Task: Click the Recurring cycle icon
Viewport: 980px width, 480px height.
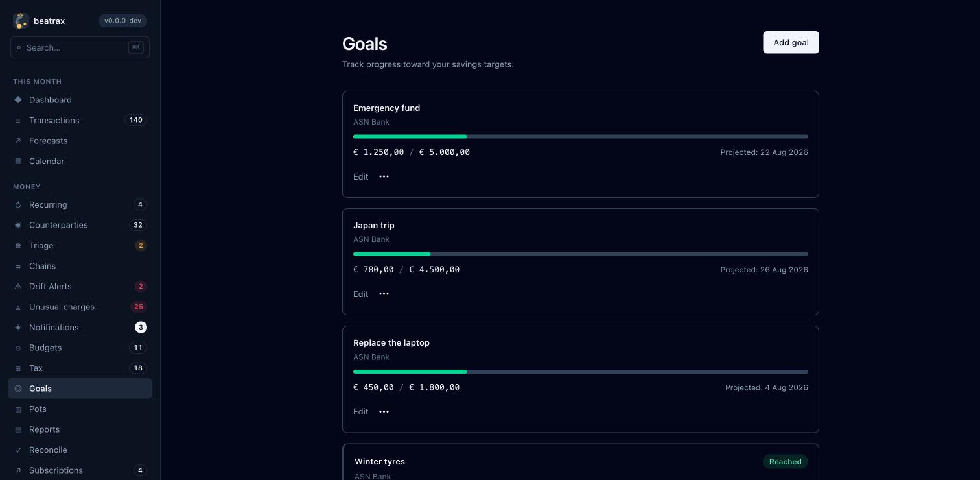Action: 18,205
